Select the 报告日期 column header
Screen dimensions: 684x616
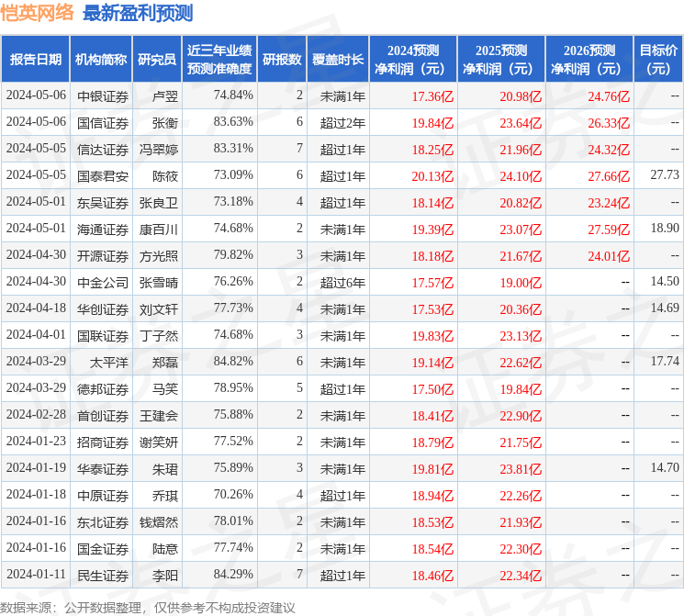tap(35, 60)
